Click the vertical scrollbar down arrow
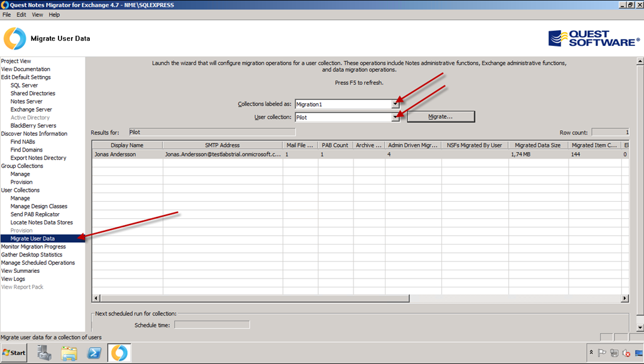Viewport: 644px width, 364px height. pyautogui.click(x=640, y=328)
